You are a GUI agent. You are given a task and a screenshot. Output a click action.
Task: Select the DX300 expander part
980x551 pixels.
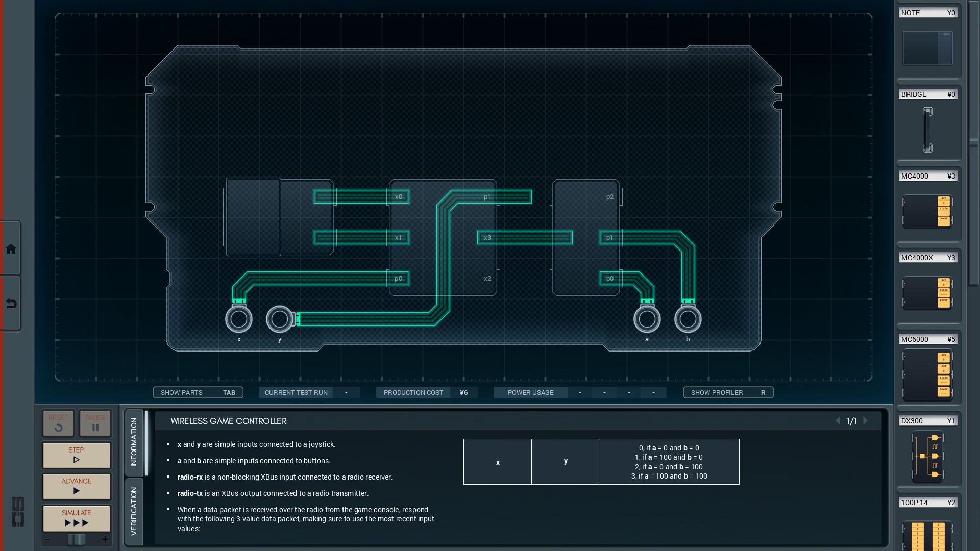pos(927,456)
